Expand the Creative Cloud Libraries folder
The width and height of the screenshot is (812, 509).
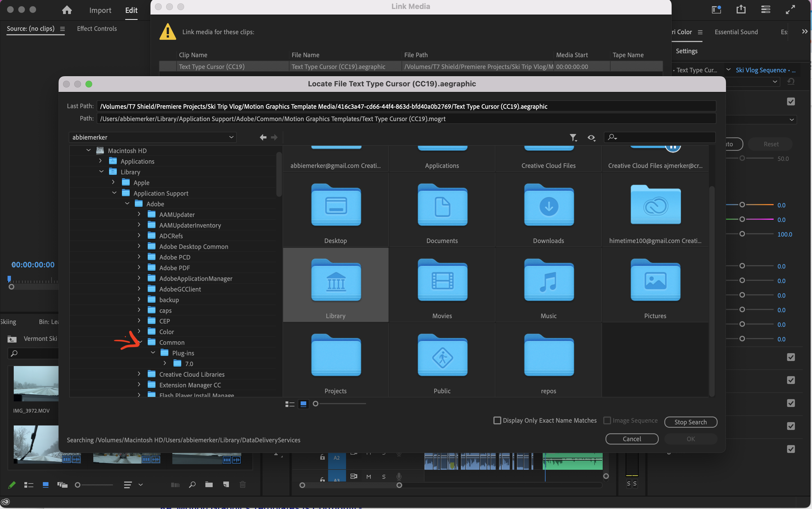139,374
